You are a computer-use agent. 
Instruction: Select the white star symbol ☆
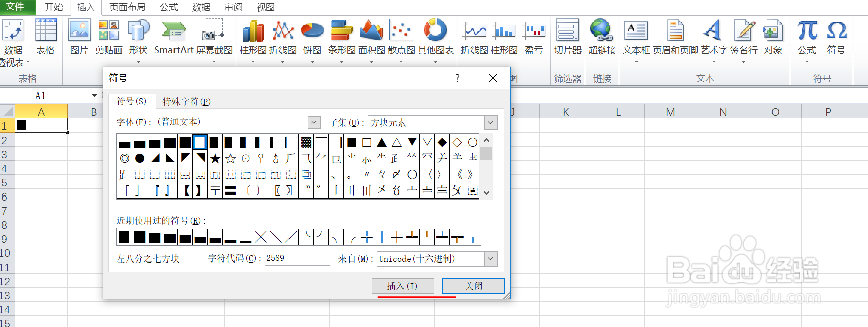(230, 159)
